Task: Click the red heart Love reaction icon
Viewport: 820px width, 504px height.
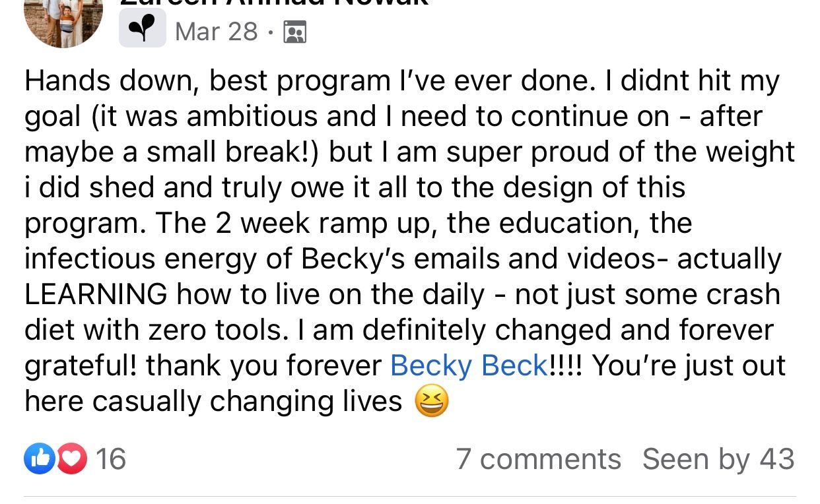Action: 71,459
